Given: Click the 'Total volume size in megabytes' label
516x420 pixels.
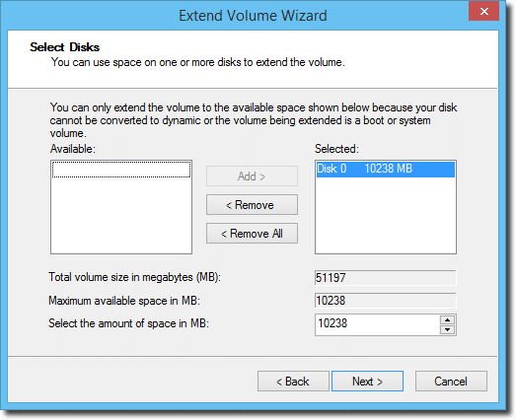Looking at the screenshot, I should pyautogui.click(x=134, y=277).
